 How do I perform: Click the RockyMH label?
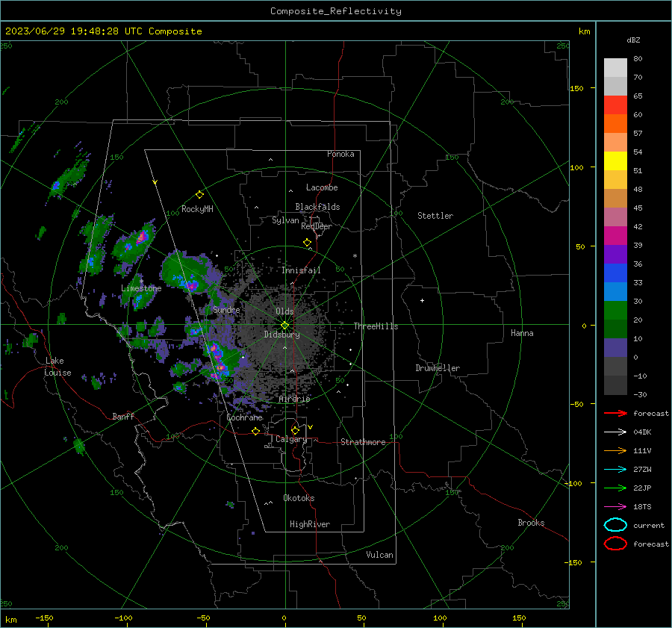coord(197,209)
